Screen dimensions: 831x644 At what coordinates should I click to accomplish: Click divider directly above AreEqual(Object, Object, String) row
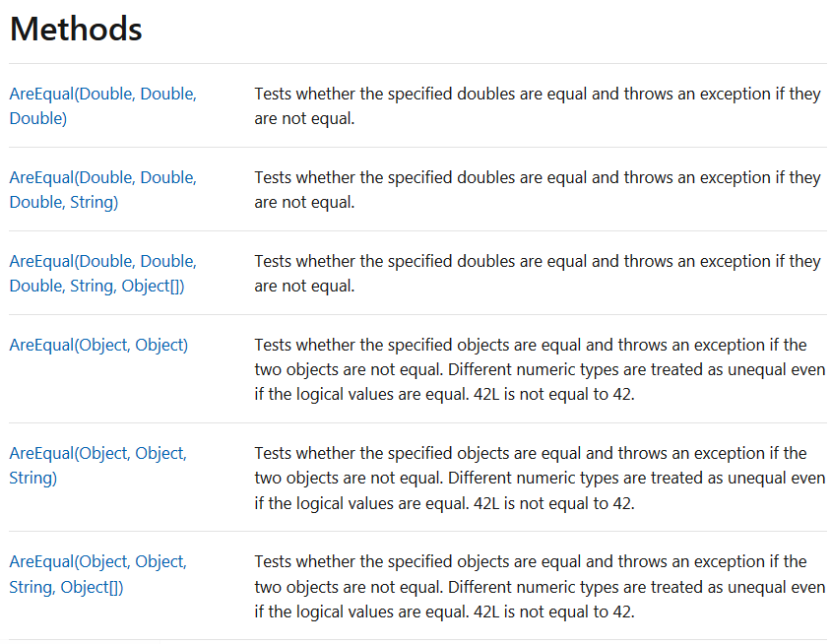tap(417, 423)
